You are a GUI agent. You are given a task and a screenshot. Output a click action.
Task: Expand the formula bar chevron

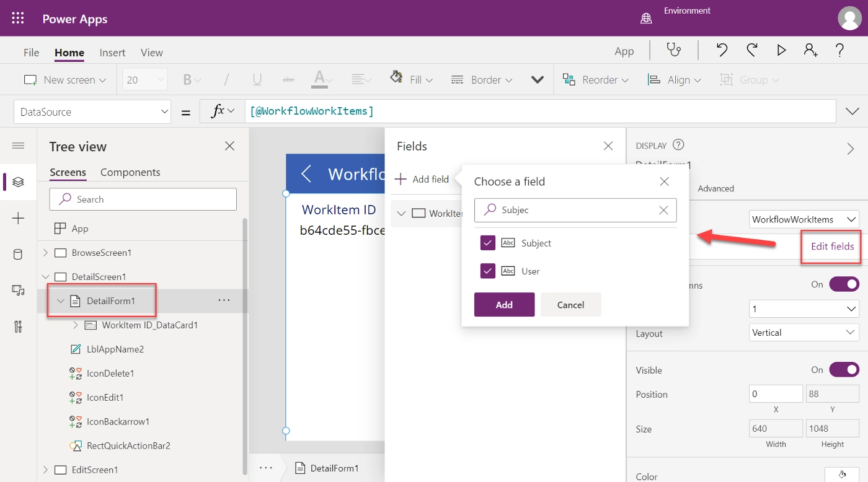click(852, 112)
